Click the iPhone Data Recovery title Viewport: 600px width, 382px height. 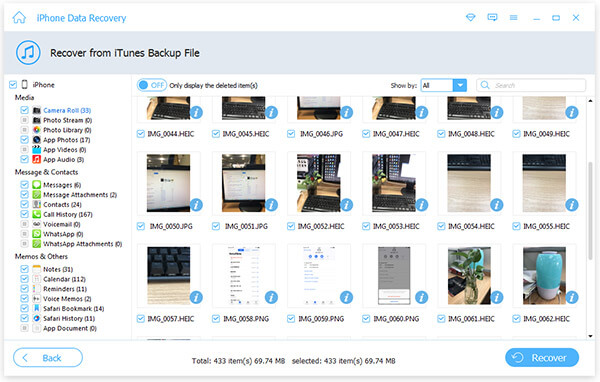81,18
